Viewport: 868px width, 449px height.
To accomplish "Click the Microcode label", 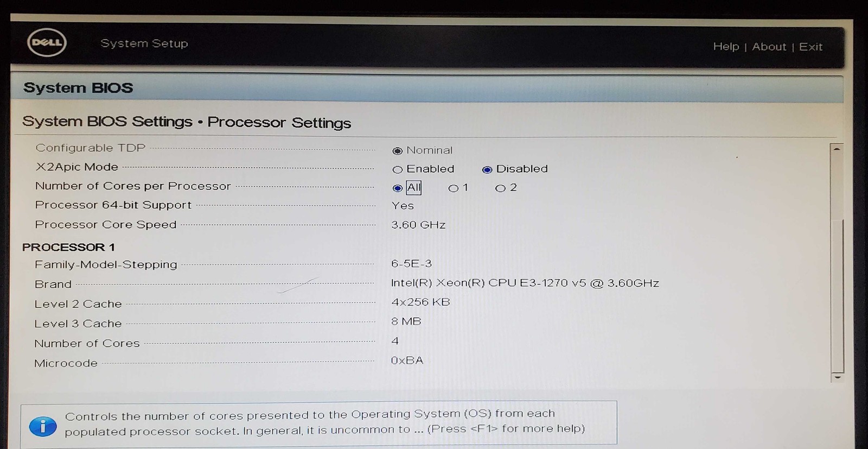I will point(66,363).
